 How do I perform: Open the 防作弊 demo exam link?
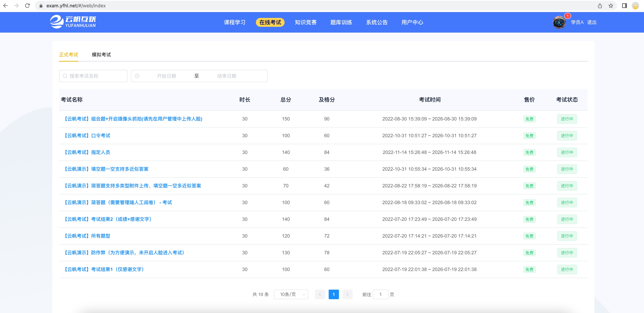(x=124, y=253)
